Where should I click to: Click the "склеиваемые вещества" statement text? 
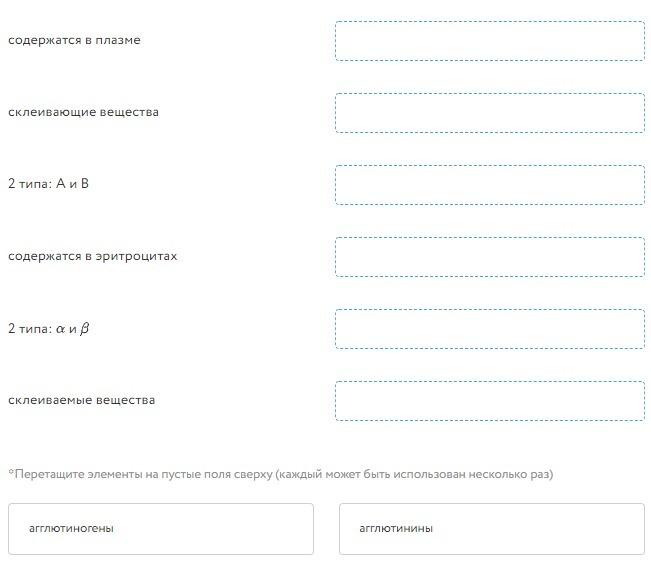(x=81, y=401)
